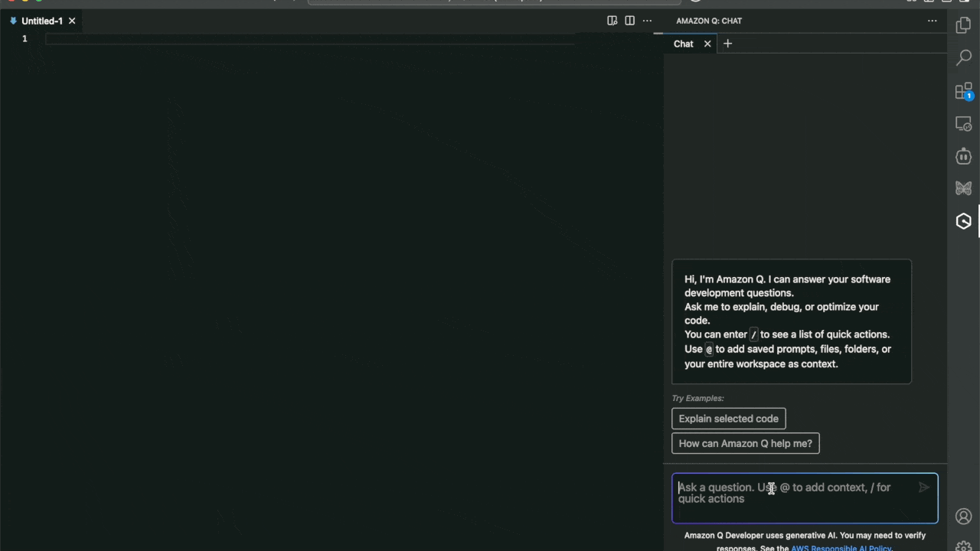Select the Amazon Q hexagon icon
Viewport: 980px width, 551px height.
(963, 221)
